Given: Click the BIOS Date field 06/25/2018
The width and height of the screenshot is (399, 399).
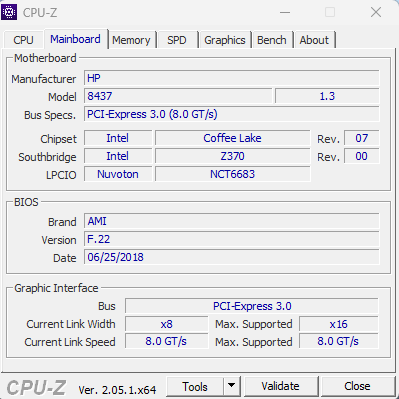Looking at the screenshot, I should (x=232, y=257).
